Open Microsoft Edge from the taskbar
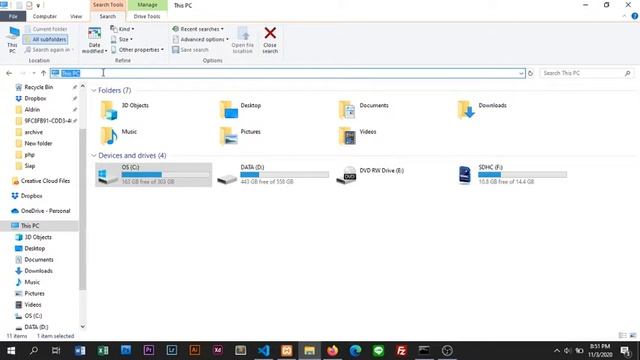Viewport: 640px width, 360px height. [355, 351]
